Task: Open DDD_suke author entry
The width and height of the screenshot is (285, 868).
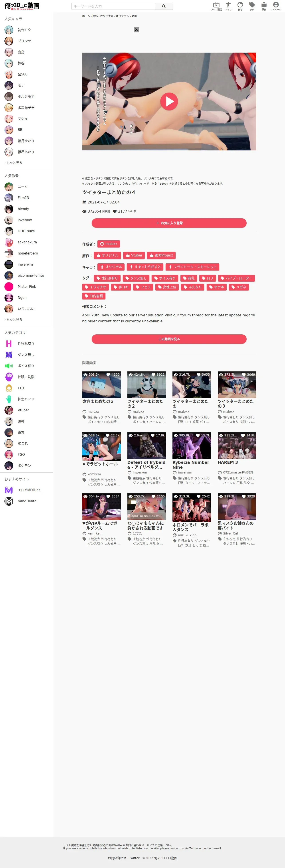Action: pos(26,231)
